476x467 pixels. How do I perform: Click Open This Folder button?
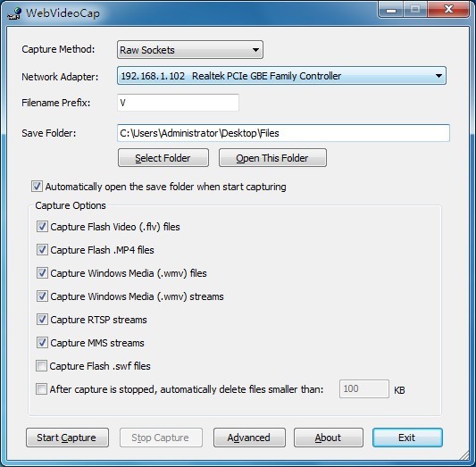(x=272, y=158)
